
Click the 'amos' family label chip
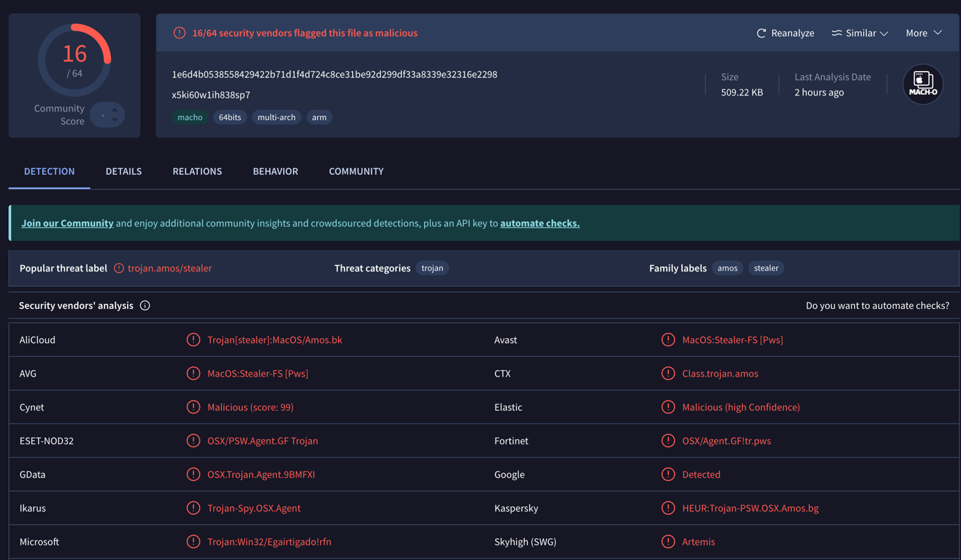pyautogui.click(x=727, y=268)
